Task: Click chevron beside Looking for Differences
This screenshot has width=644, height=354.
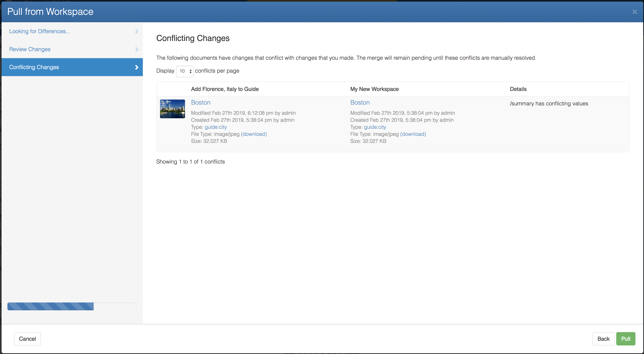Action: (136, 31)
